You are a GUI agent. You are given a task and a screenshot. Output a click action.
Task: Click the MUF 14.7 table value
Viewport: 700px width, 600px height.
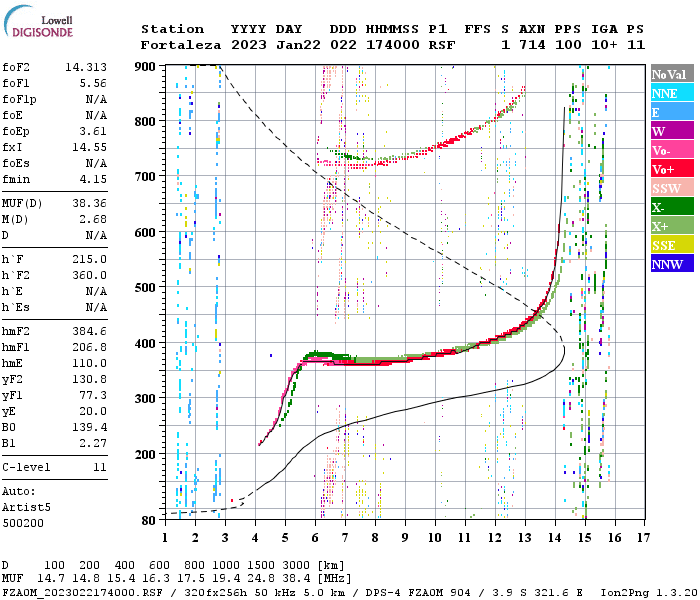[51, 579]
